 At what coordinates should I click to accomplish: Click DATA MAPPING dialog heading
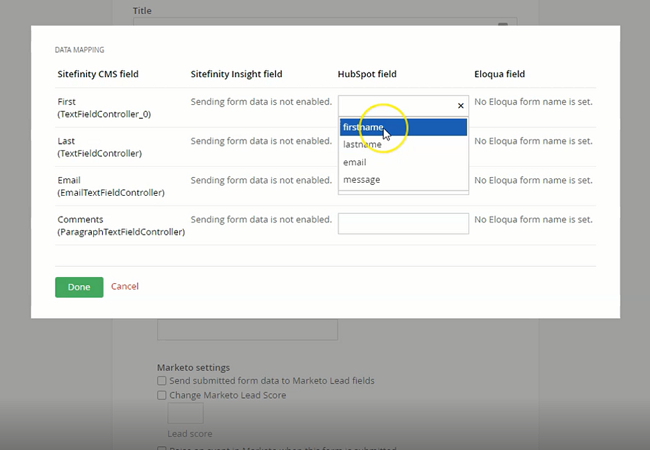pos(80,50)
